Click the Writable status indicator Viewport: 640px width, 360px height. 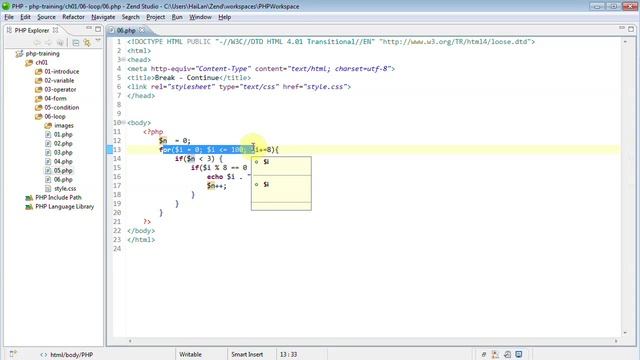191,354
